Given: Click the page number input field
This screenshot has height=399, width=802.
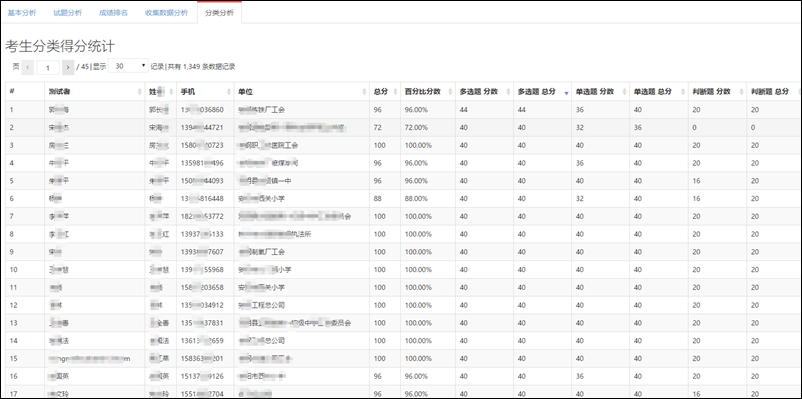Looking at the screenshot, I should pyautogui.click(x=48, y=67).
